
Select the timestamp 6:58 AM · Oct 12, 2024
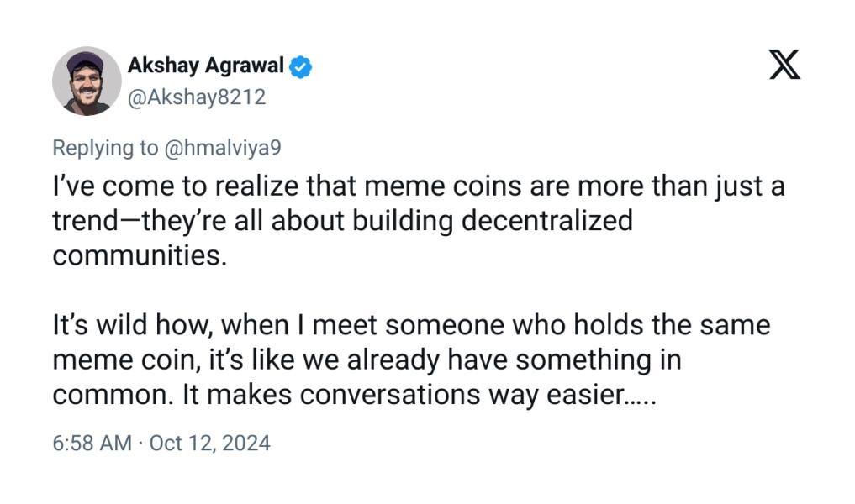coord(163,444)
